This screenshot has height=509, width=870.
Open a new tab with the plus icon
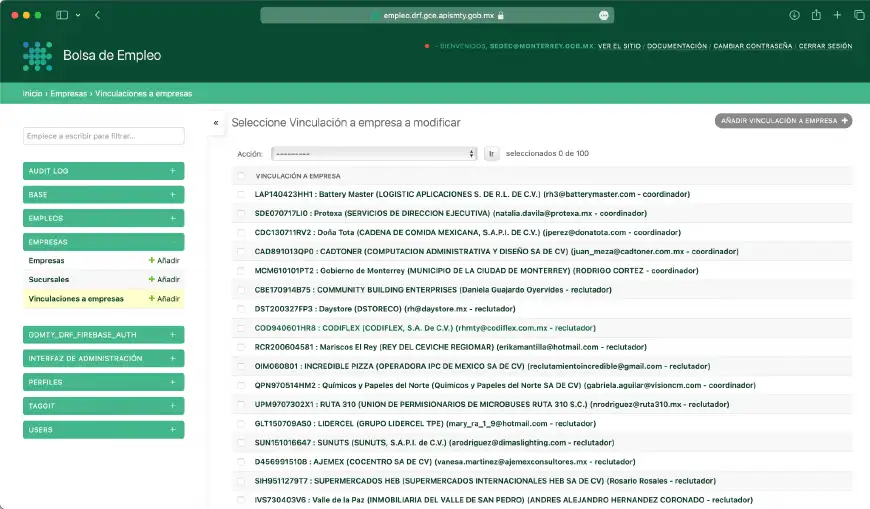point(837,15)
